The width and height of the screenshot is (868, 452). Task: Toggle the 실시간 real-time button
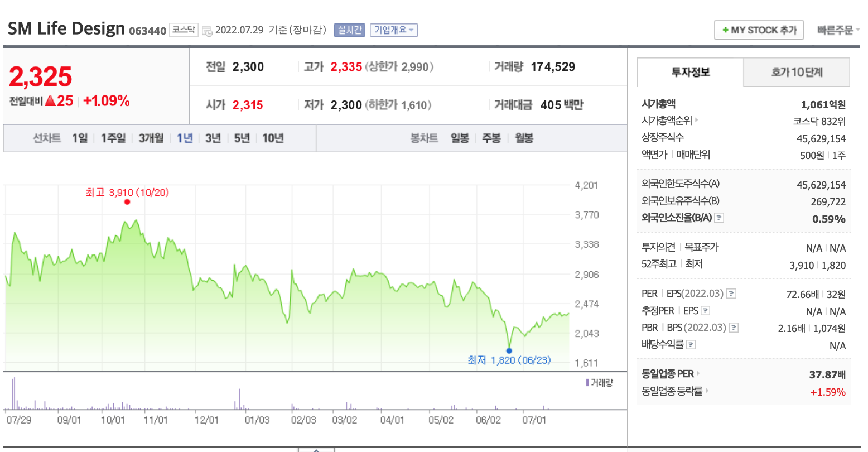(349, 30)
